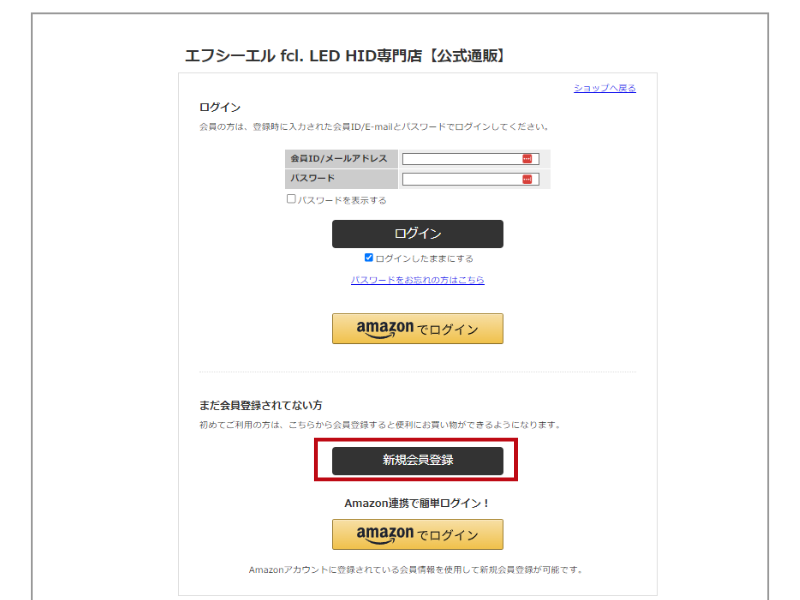This screenshot has height=600, width=800.
Task: Enable the パスワードを表示する checkbox
Action: coord(291,199)
